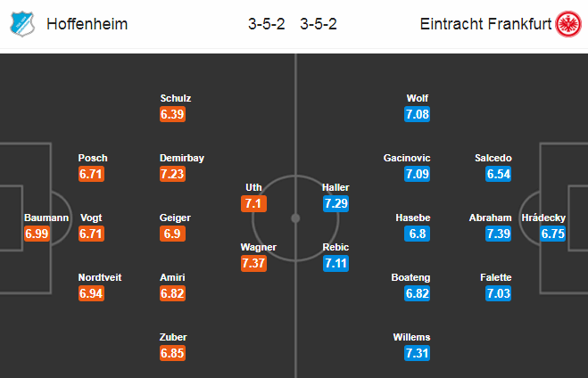
Task: Click Willems' 7.31 rating badge
Action: pyautogui.click(x=417, y=353)
